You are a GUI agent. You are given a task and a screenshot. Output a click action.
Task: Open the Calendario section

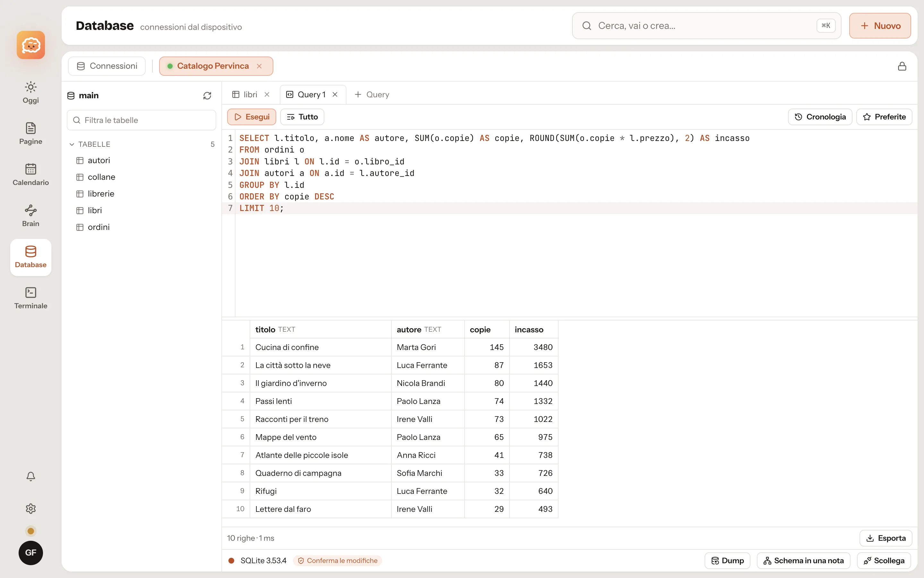point(30,174)
